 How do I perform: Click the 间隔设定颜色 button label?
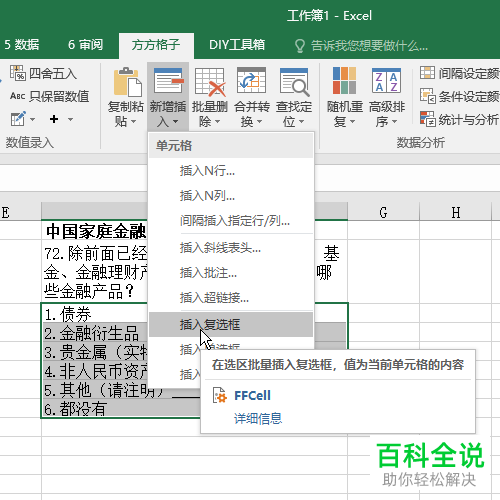pyautogui.click(x=469, y=73)
